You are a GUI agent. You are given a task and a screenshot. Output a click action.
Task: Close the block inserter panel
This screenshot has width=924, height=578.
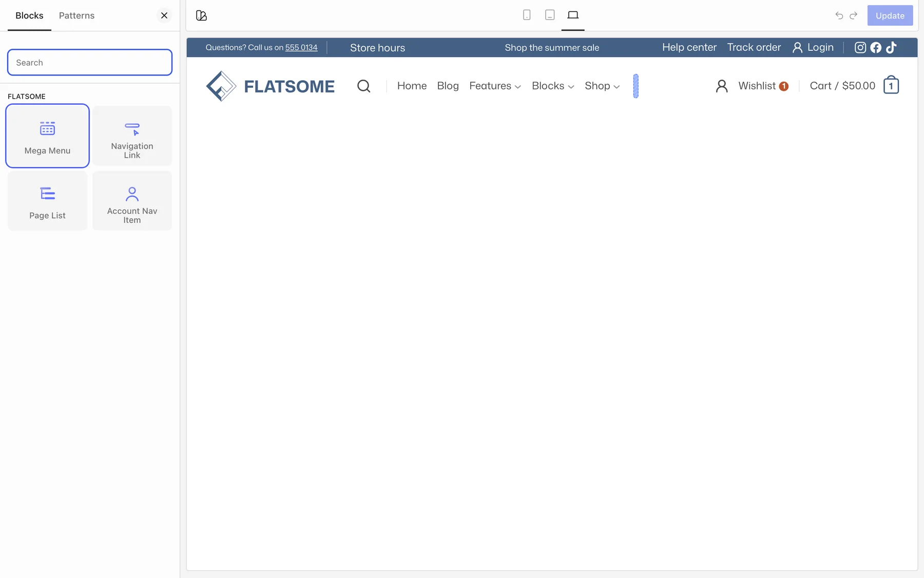(x=164, y=15)
